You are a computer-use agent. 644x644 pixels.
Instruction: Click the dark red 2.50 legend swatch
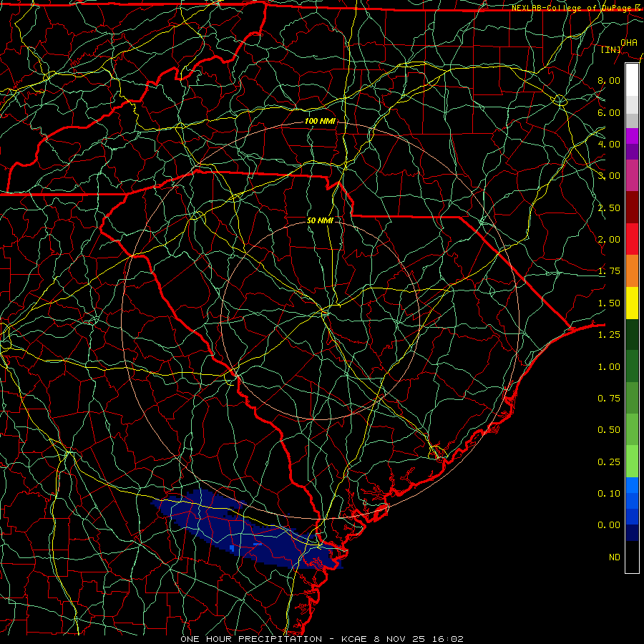point(632,208)
